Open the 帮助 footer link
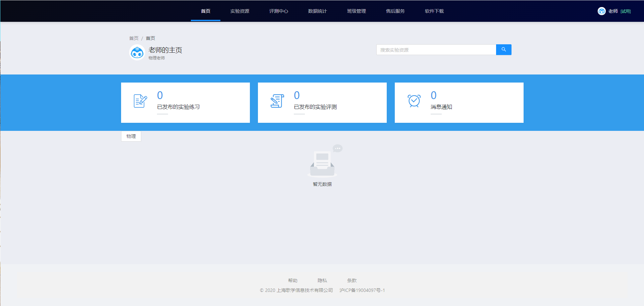 292,280
